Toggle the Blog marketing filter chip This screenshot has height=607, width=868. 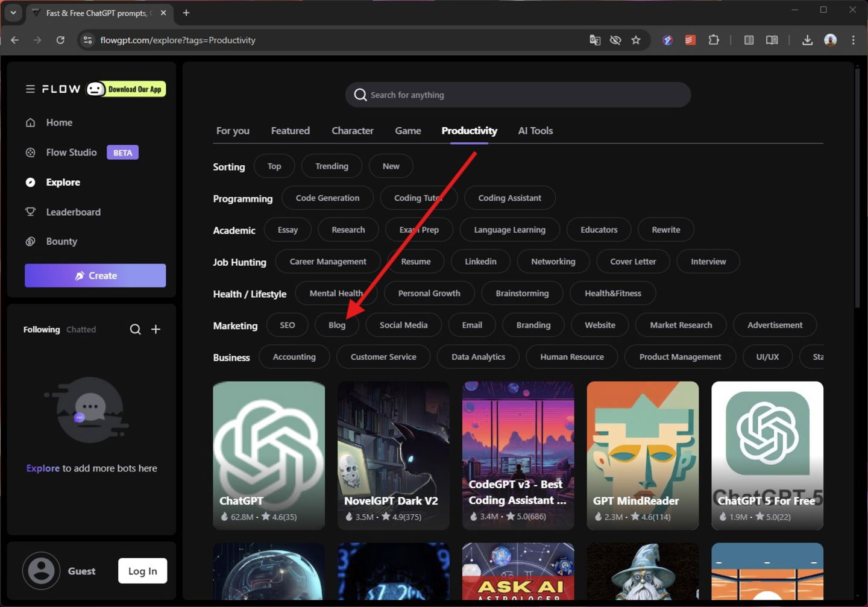click(337, 325)
